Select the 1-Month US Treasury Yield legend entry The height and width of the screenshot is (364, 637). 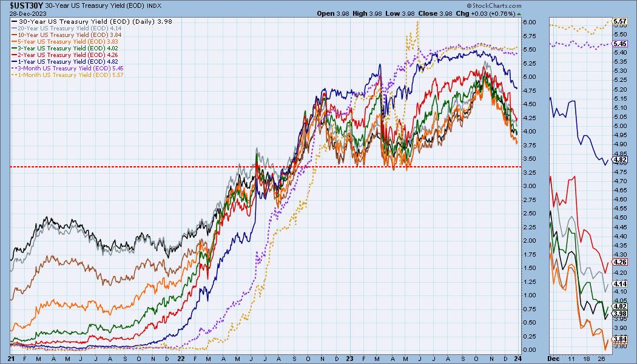68,75
